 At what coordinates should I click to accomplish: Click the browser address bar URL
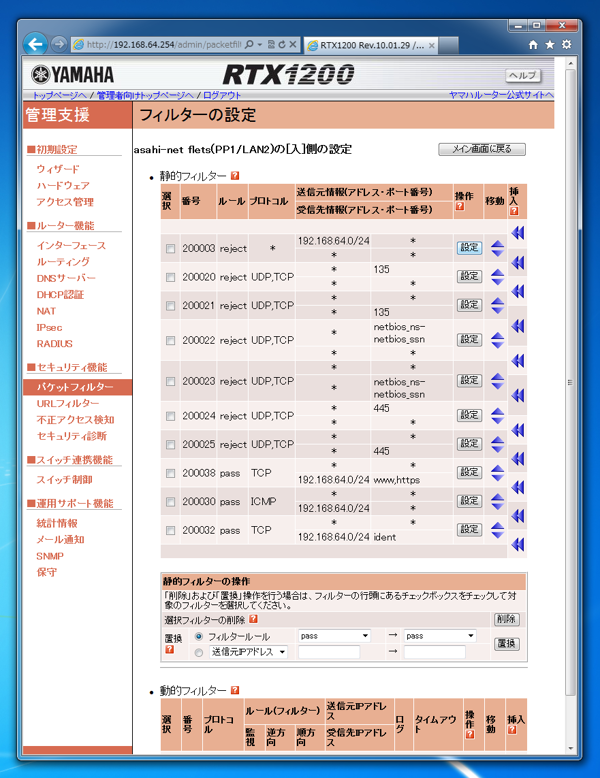164,45
